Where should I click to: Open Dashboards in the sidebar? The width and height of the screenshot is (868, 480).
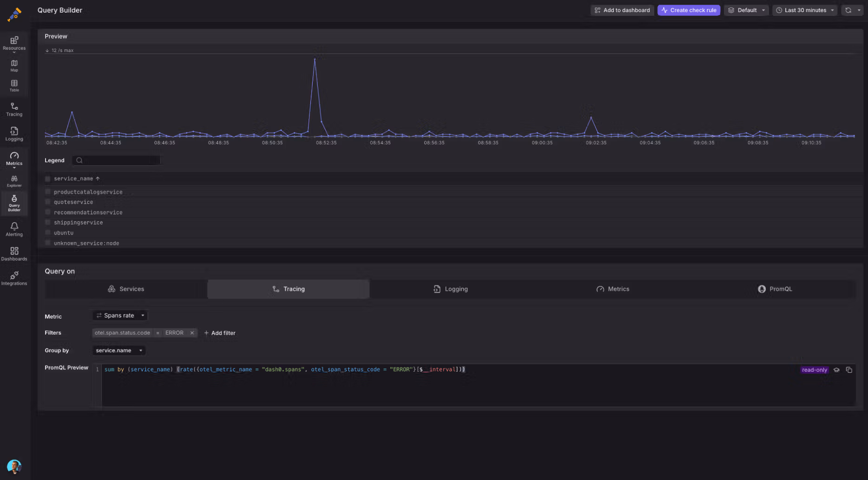tap(14, 254)
